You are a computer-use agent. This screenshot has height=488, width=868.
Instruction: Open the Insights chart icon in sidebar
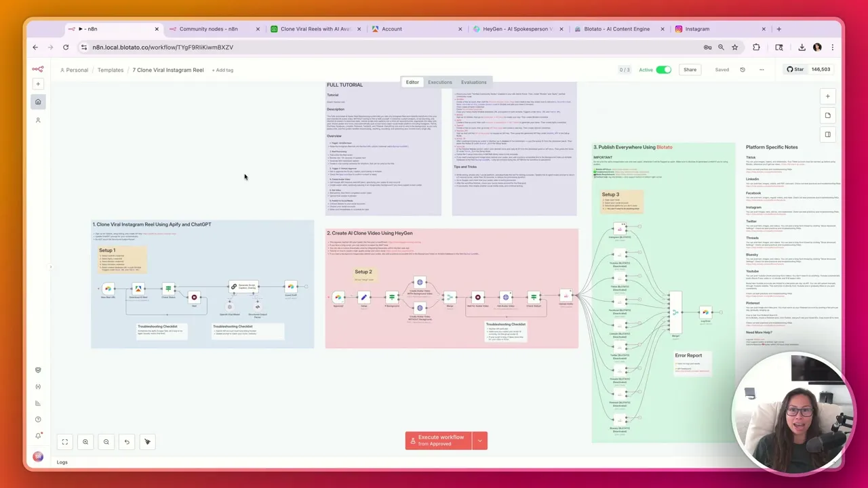[x=38, y=403]
